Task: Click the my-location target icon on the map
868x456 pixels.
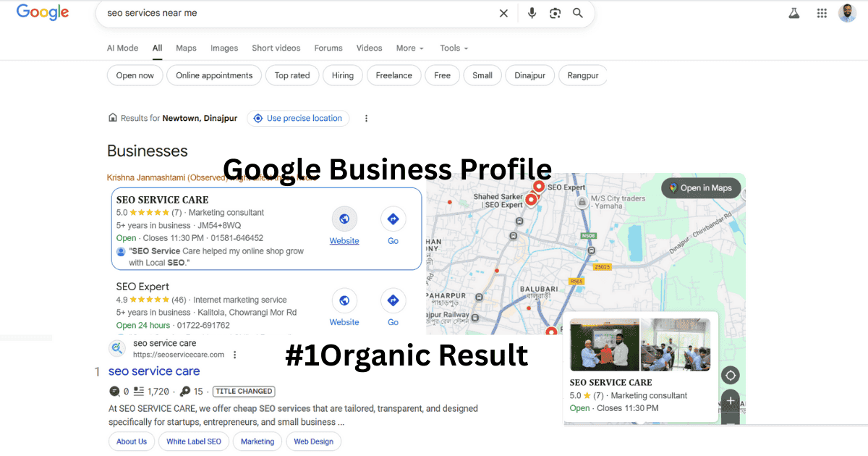Action: [x=730, y=375]
